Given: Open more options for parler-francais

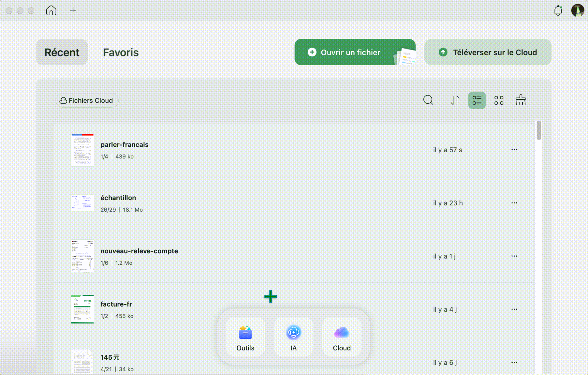Looking at the screenshot, I should 514,150.
